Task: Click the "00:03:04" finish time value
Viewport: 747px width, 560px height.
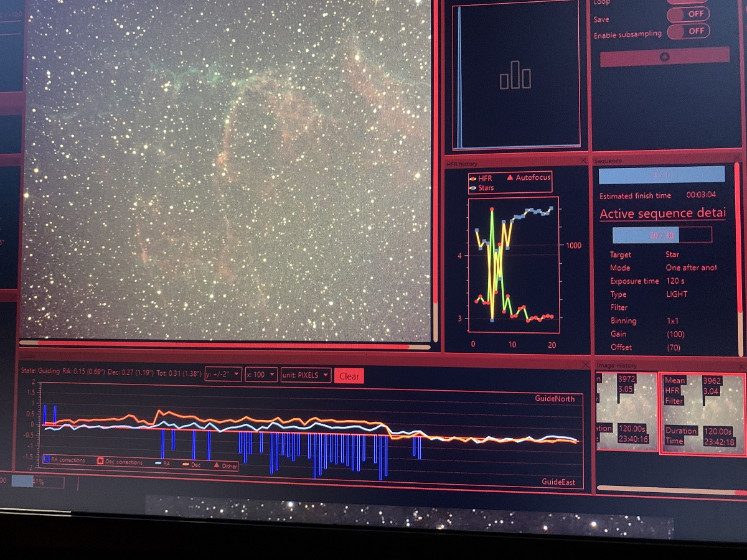Action: (x=700, y=194)
